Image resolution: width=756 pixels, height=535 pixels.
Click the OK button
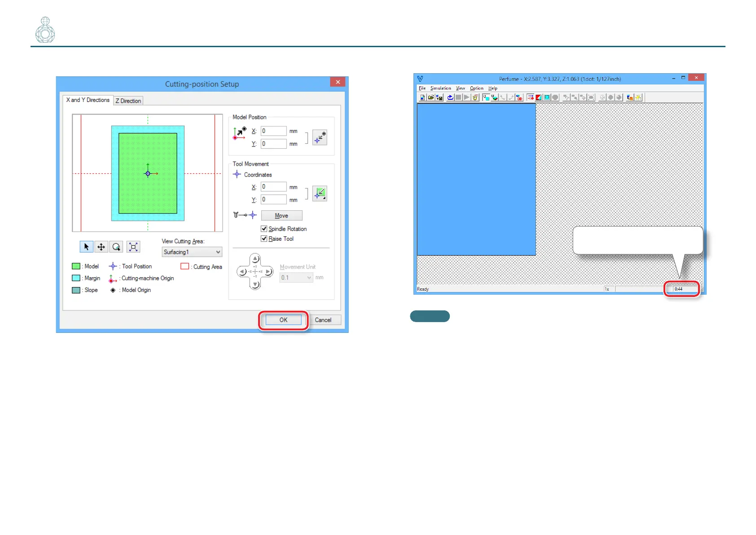(x=283, y=320)
